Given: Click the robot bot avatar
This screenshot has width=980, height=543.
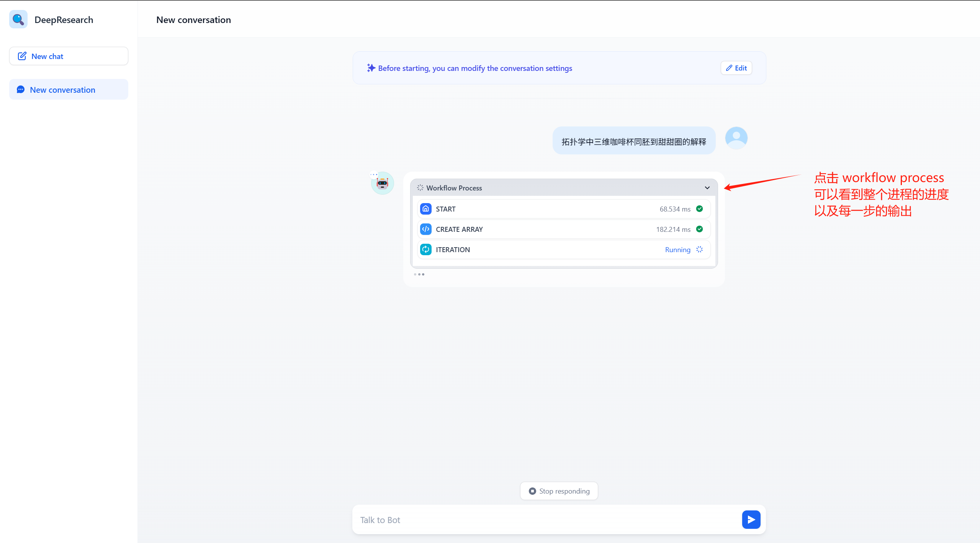Looking at the screenshot, I should click(382, 183).
